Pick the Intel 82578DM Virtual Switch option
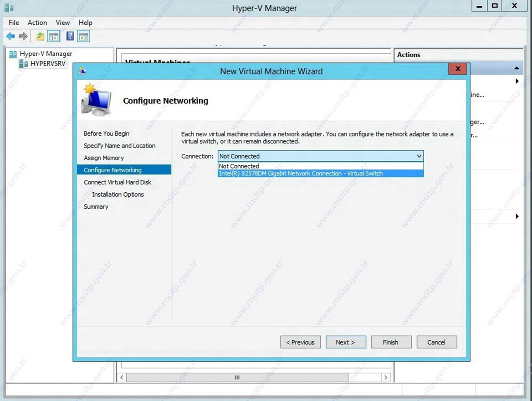The height and width of the screenshot is (401, 532). coord(321,173)
